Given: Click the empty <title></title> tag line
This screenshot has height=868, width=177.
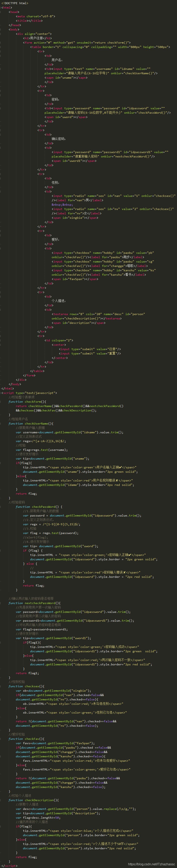Looking at the screenshot, I should coord(29,21).
